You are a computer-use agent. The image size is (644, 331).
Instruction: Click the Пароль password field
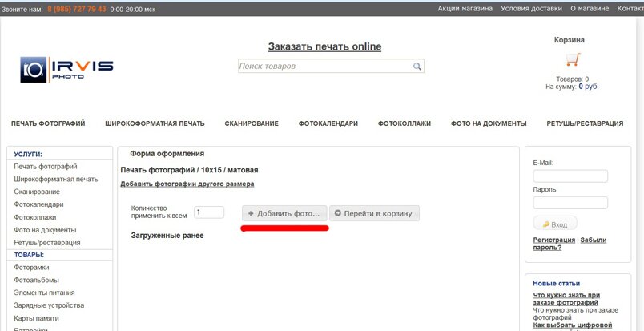pyautogui.click(x=570, y=203)
